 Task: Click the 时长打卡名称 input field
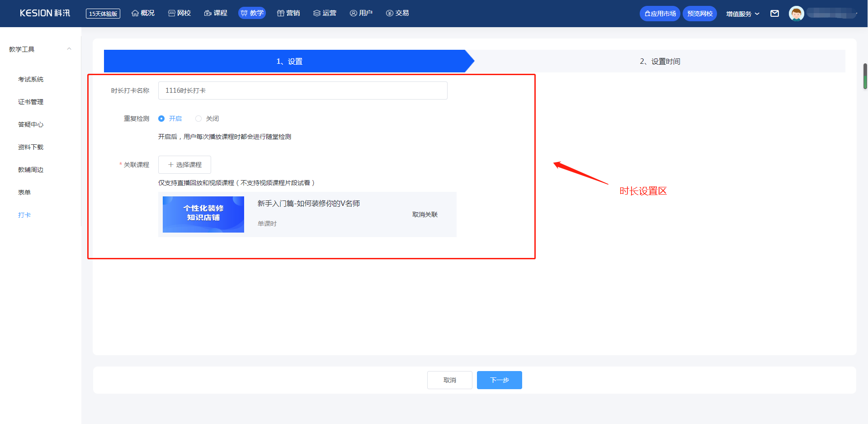click(302, 91)
